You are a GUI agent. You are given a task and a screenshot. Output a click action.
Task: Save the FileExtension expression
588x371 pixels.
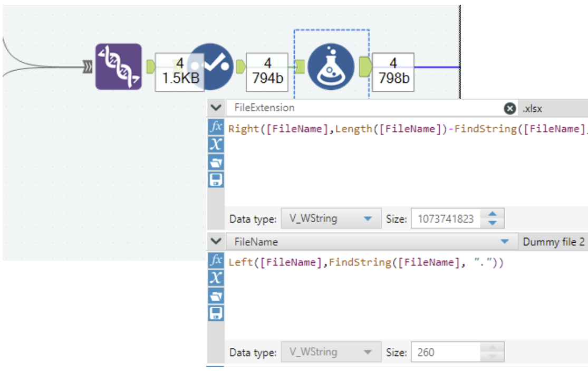point(216,179)
